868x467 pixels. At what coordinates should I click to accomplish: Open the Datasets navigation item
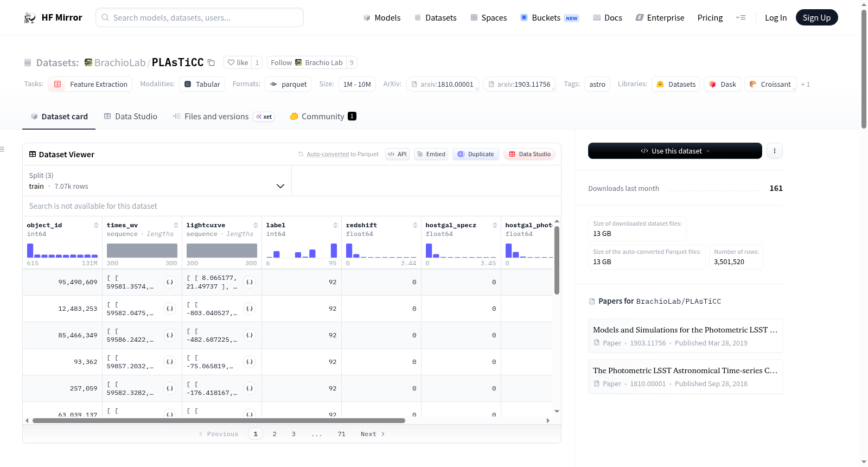coord(436,17)
